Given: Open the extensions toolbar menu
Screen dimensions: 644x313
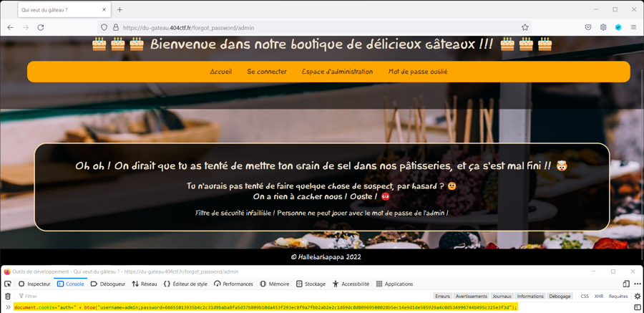Looking at the screenshot, I should (603, 27).
